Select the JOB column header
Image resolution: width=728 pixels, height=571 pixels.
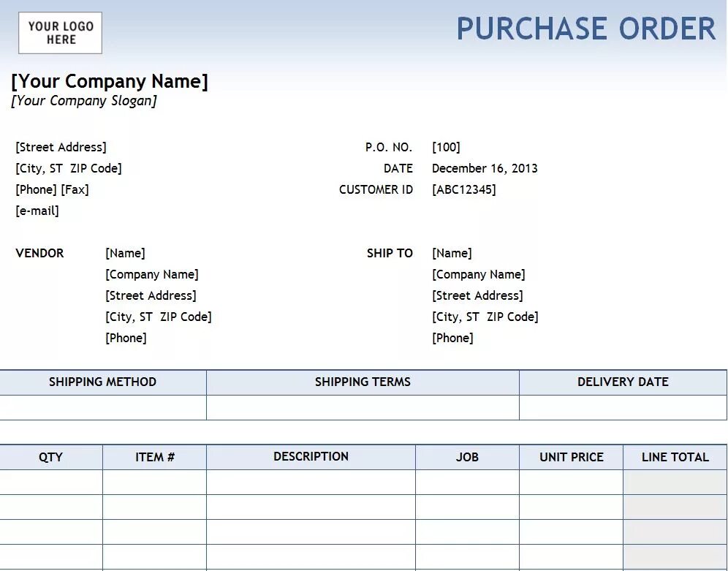467,457
